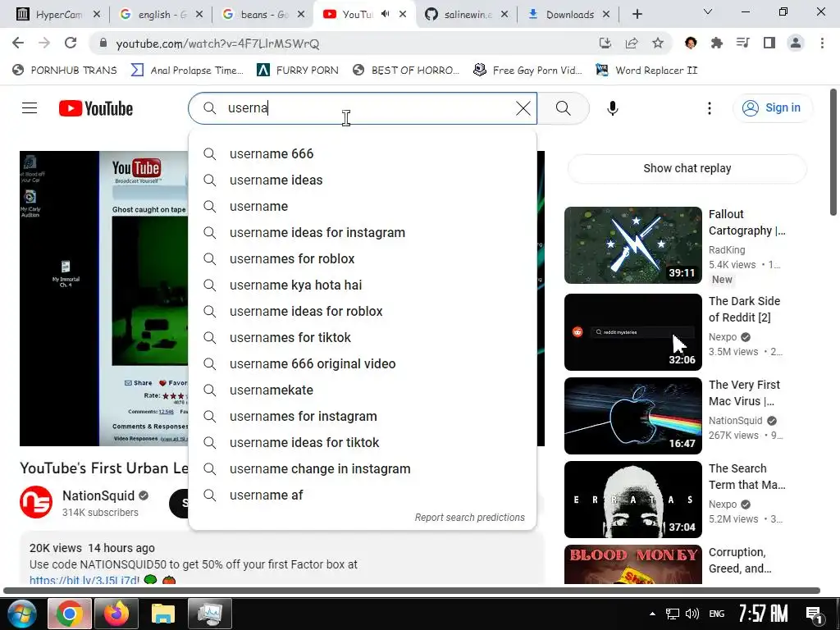Viewport: 840px width, 630px height.
Task: Open Word Replacer II bookmark
Action: (646, 71)
